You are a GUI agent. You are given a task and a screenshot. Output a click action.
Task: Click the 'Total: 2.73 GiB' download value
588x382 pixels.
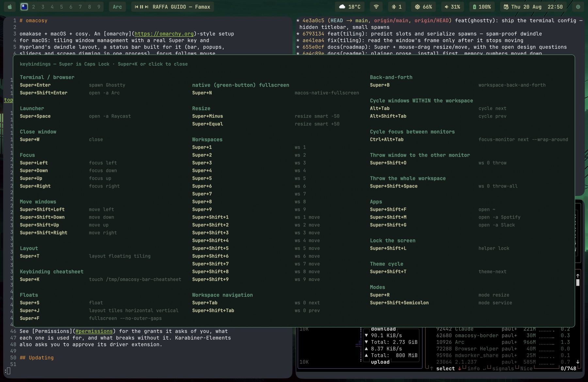(x=394, y=342)
